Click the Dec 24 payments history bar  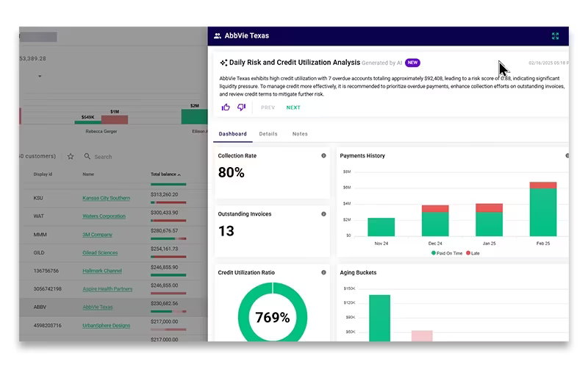[435, 221]
